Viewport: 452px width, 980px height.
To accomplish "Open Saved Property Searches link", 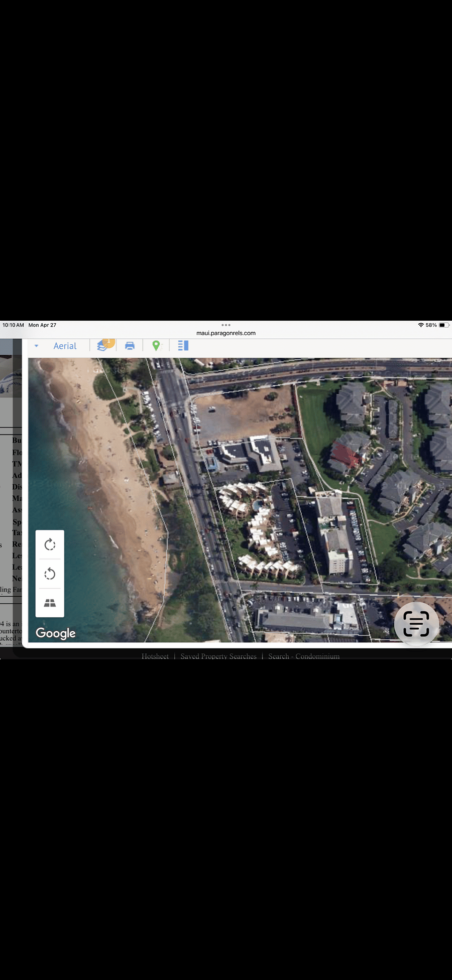I will tap(218, 656).
